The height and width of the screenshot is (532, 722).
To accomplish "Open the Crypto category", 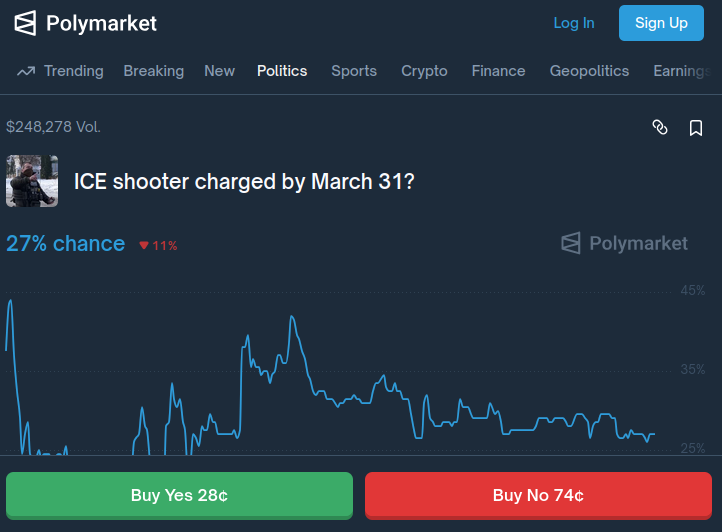I will click(x=424, y=71).
